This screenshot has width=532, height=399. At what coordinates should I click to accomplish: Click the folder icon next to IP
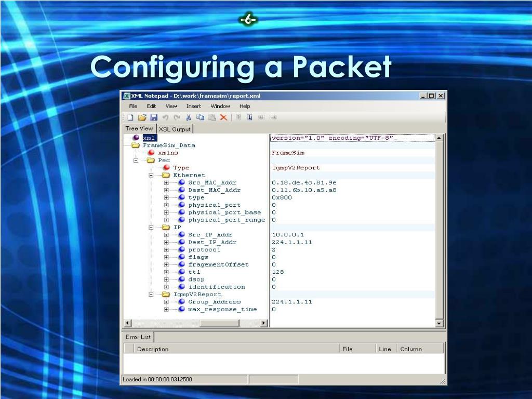click(x=166, y=228)
